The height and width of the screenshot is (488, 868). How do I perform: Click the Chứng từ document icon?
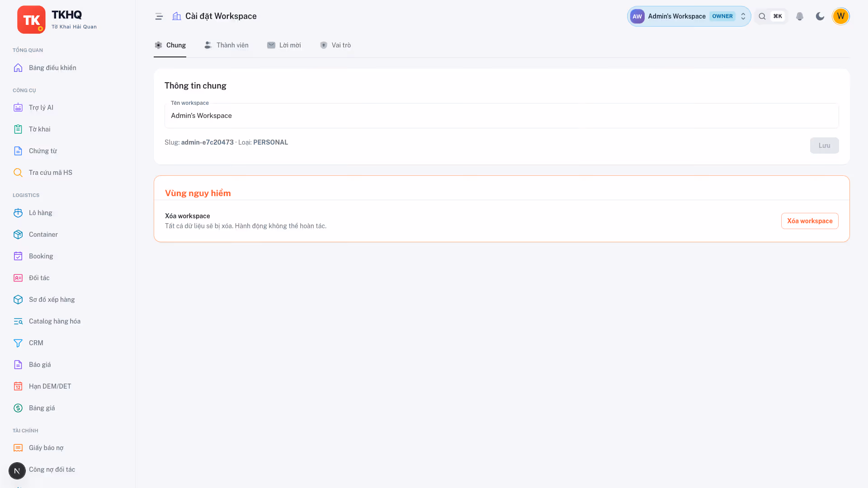(18, 151)
